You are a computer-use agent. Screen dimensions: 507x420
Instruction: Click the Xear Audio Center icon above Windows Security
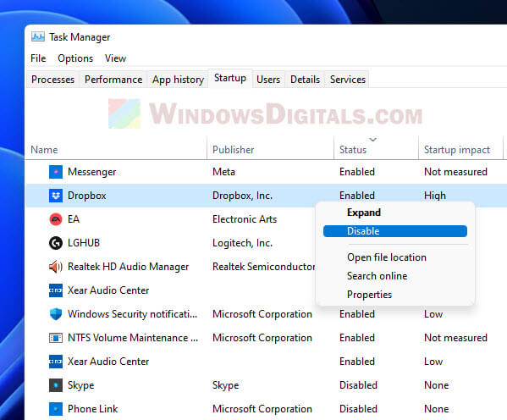pos(56,290)
